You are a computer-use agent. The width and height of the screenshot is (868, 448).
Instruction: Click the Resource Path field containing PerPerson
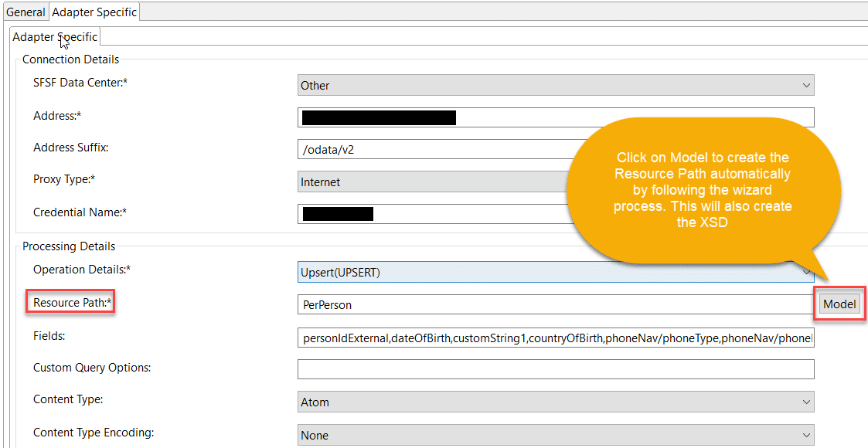click(x=555, y=304)
